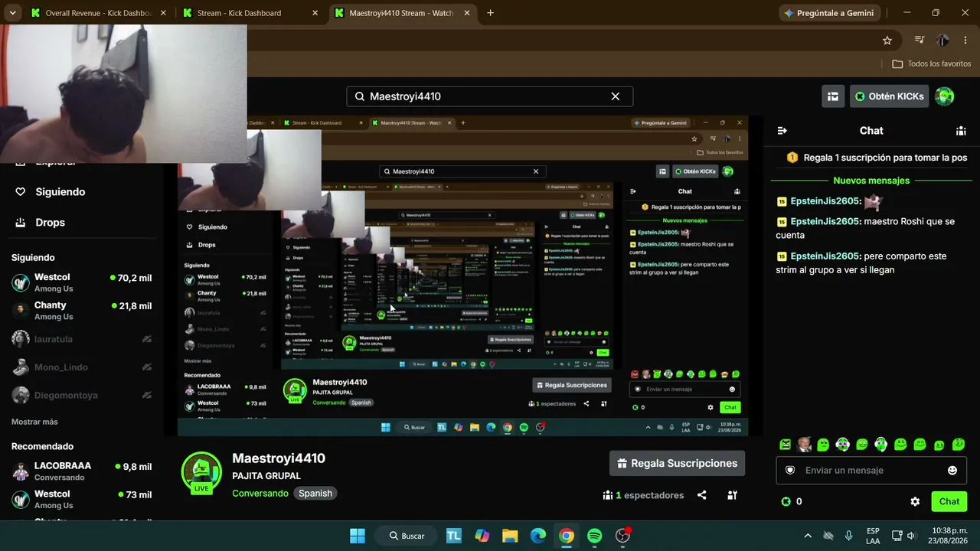Click the icon left of Obtén KICKs
Viewport: 980px width, 551px height.
833,96
